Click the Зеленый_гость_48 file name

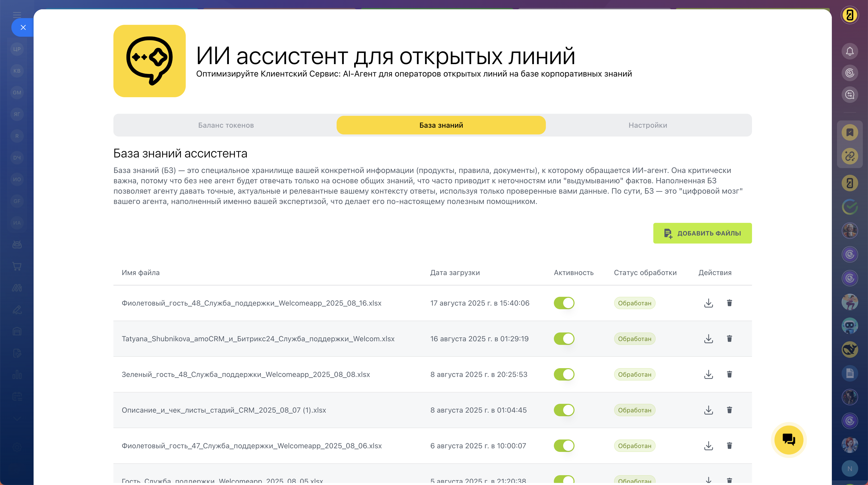(246, 374)
